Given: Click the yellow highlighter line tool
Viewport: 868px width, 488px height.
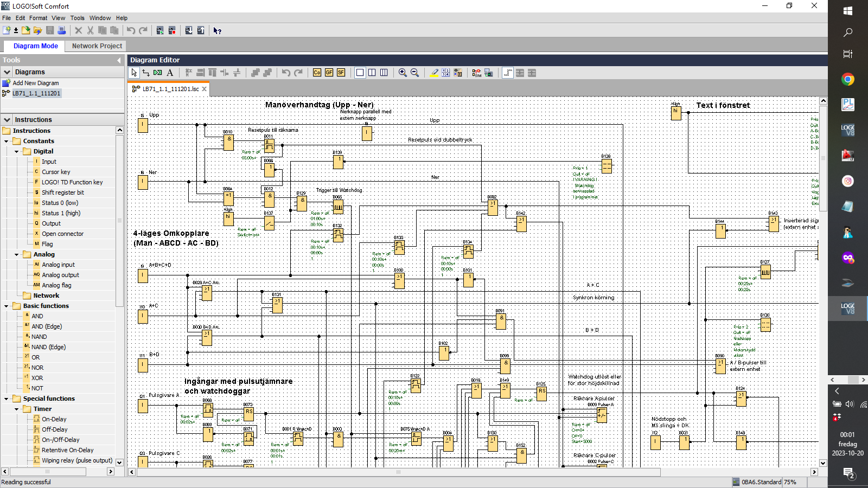Looking at the screenshot, I should (434, 73).
